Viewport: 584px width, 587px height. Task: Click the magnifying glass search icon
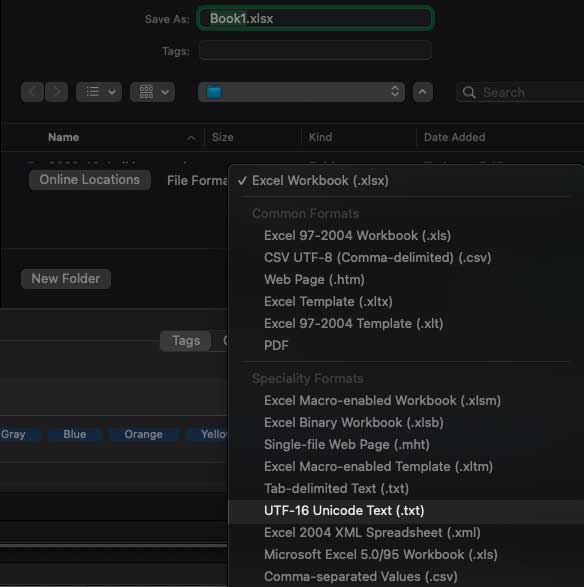coord(469,92)
